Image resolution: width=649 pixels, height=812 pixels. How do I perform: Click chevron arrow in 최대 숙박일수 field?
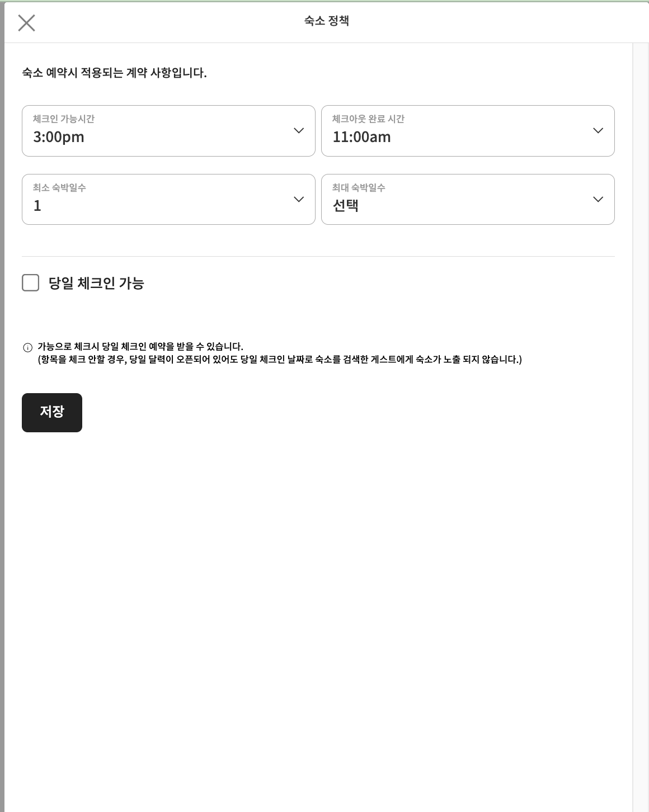(598, 200)
